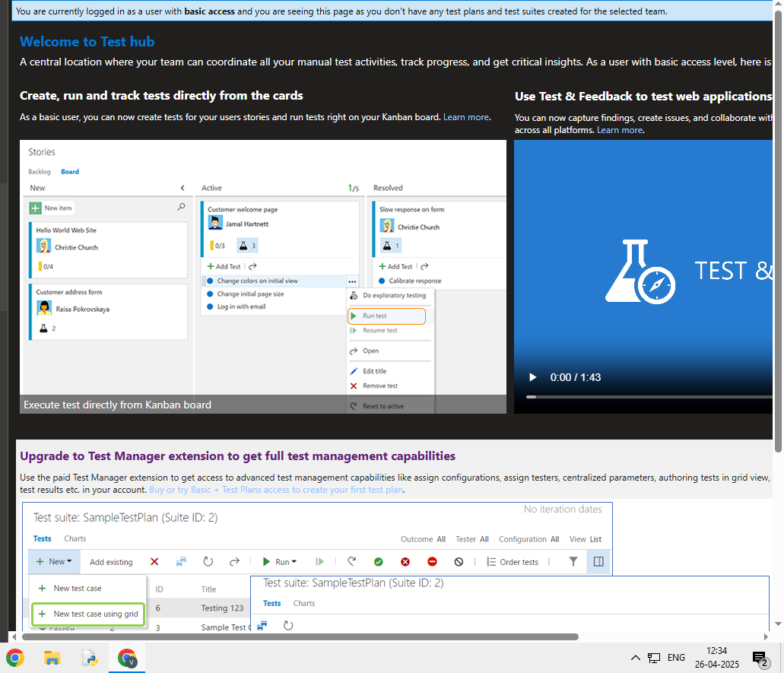Viewport: 784px width, 673px height.
Task: Click the vertical scrollbar on the right edge
Action: tap(777, 233)
